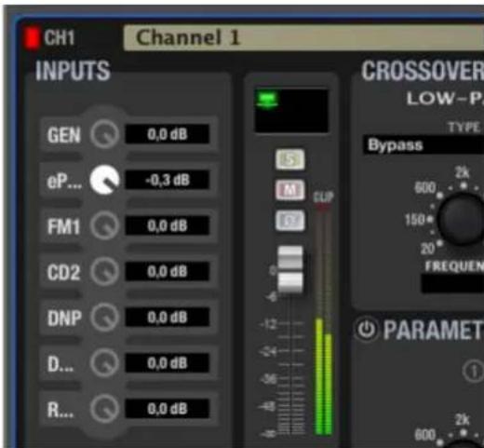Click the CD2 0,0 dB value field
This screenshot has width=484, height=448.
coord(168,272)
